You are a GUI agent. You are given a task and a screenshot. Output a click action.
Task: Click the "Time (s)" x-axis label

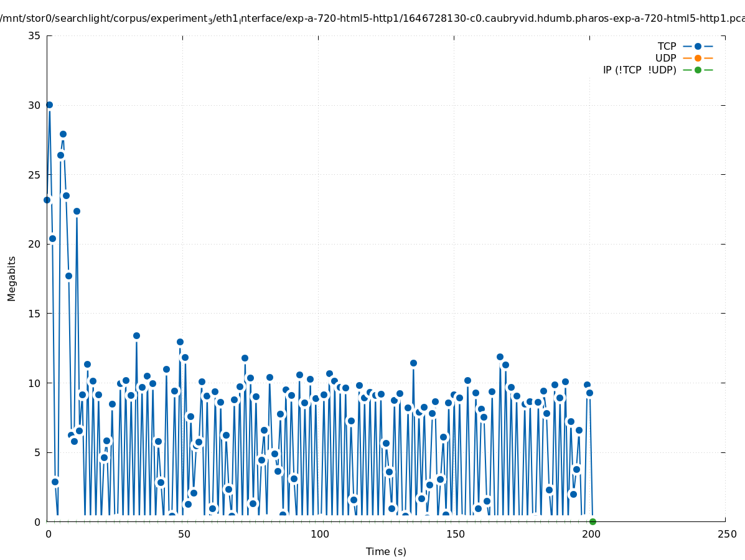click(x=386, y=551)
